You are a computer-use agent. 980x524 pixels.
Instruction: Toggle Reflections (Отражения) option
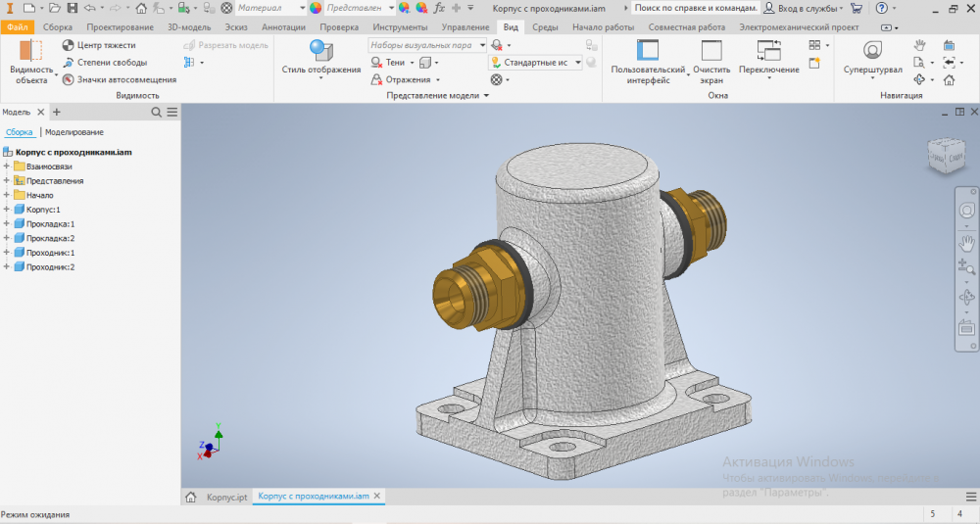[401, 80]
